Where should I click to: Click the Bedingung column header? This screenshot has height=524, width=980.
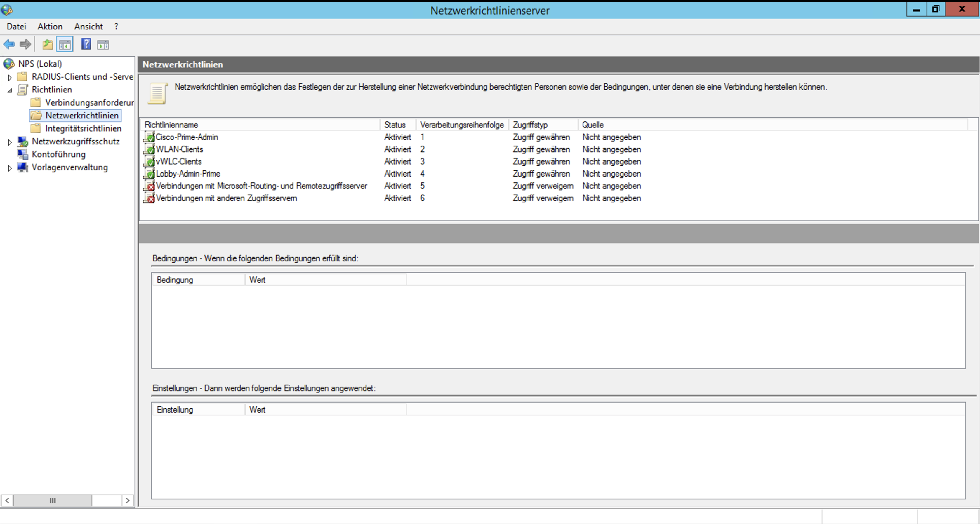coord(199,280)
